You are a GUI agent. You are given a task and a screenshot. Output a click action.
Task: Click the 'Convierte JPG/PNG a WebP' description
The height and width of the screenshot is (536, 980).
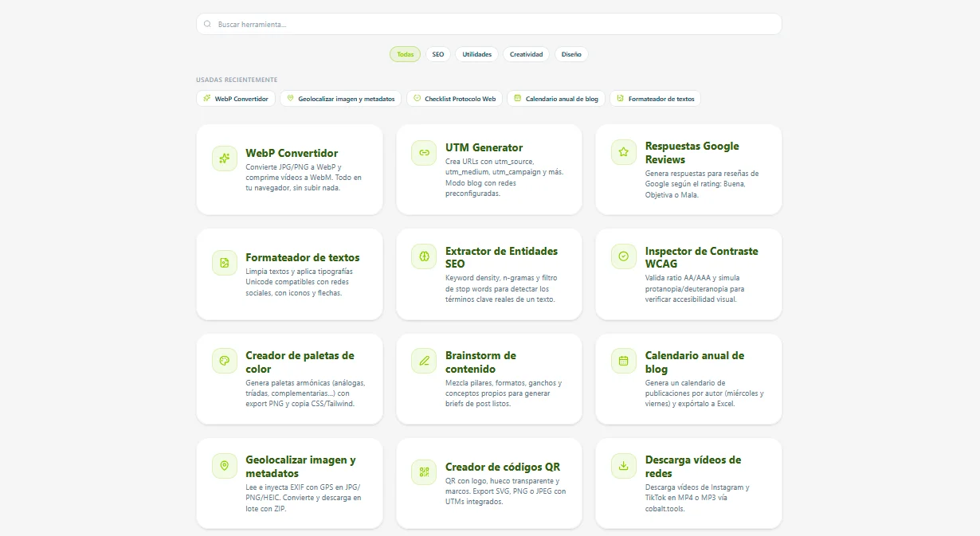(304, 177)
